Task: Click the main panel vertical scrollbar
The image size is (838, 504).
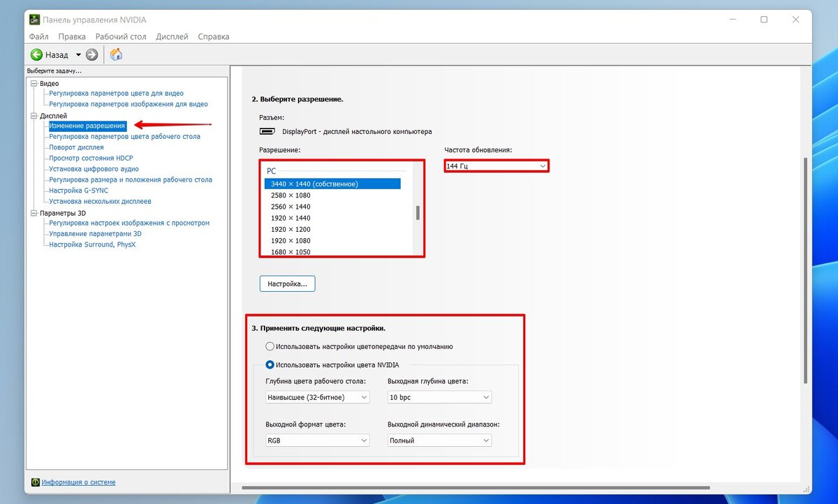Action: pos(804,270)
